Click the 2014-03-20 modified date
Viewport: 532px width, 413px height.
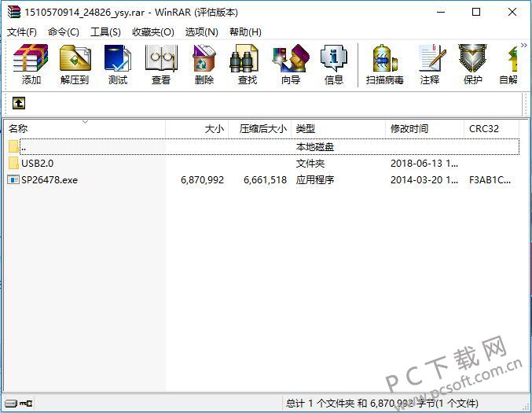[x=424, y=179]
